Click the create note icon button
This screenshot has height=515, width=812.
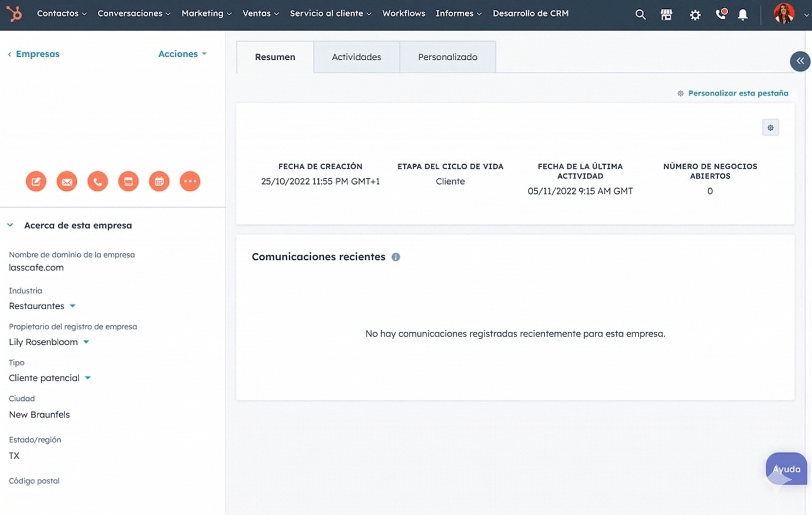click(x=36, y=181)
